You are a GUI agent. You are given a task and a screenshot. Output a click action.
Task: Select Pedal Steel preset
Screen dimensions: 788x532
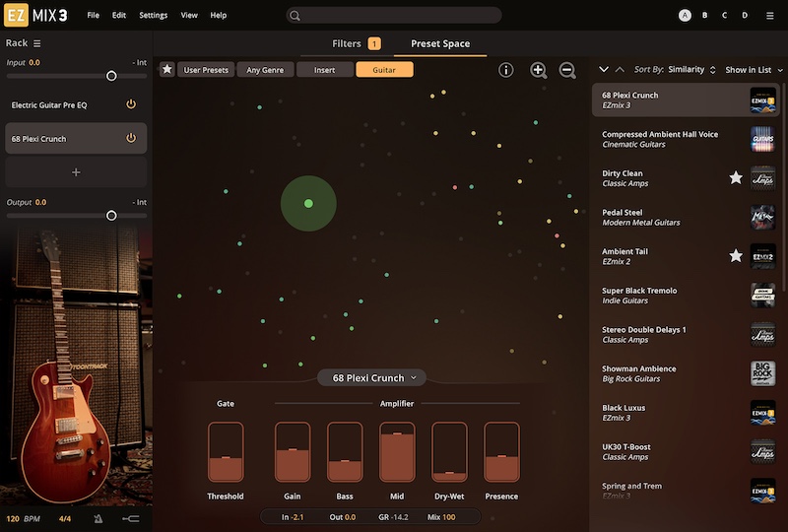click(x=686, y=217)
